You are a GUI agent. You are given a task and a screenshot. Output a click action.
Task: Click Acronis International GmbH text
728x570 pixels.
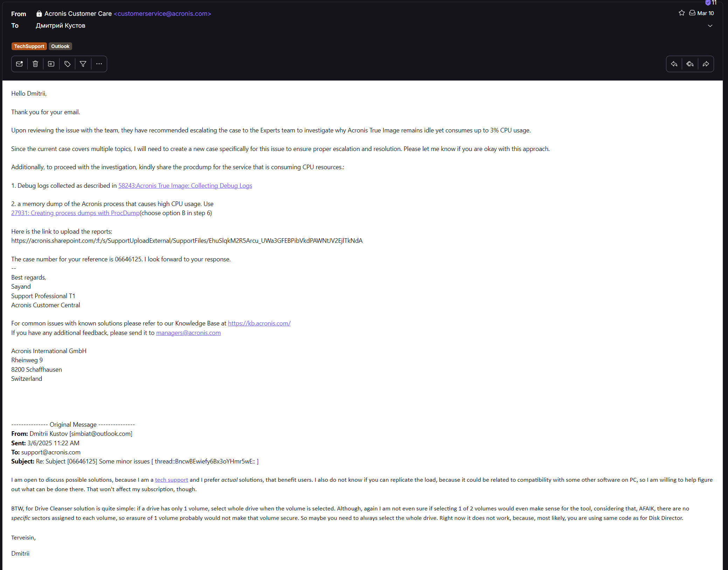point(49,351)
